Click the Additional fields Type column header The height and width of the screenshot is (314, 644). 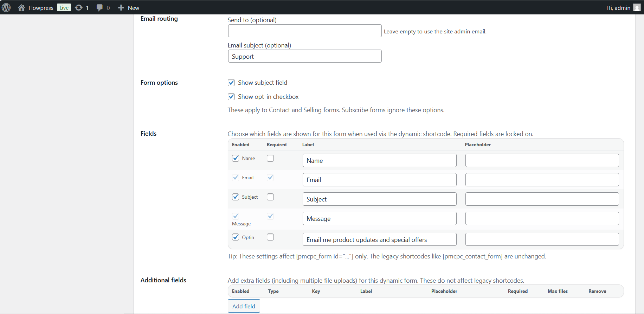point(273,291)
